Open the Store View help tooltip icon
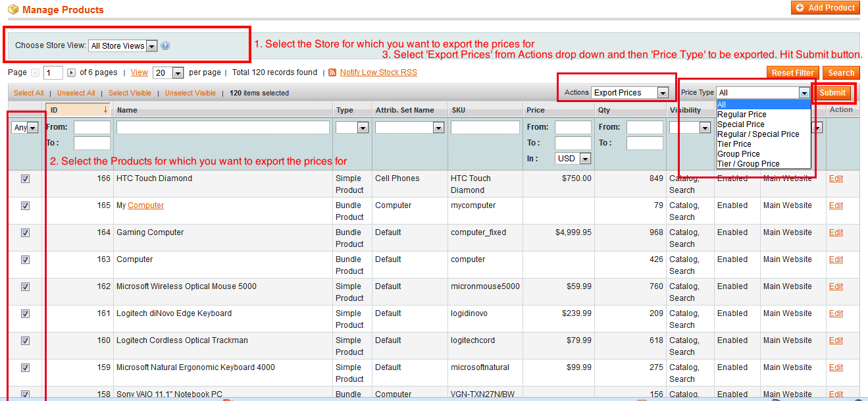The image size is (868, 401). pos(165,46)
